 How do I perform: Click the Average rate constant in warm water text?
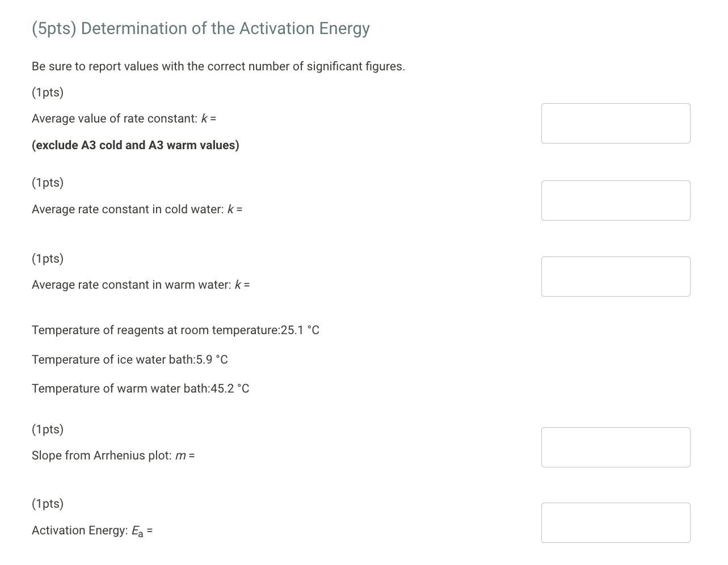coord(141,284)
